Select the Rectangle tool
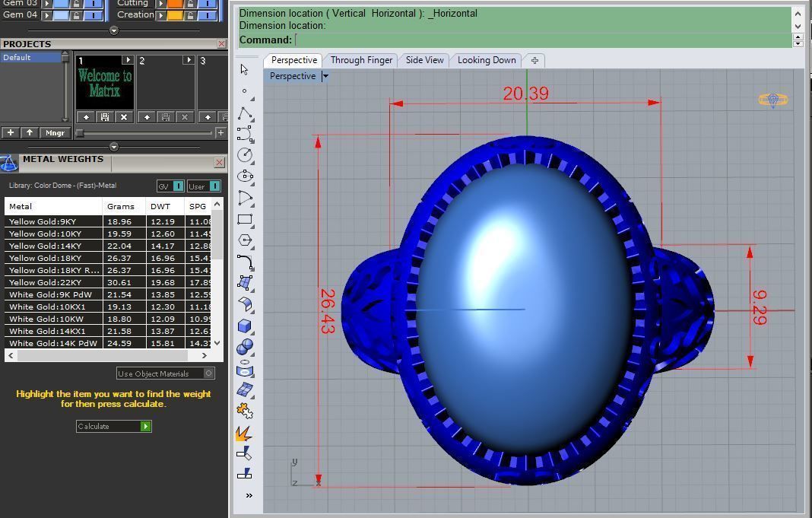812x518 pixels. click(245, 219)
